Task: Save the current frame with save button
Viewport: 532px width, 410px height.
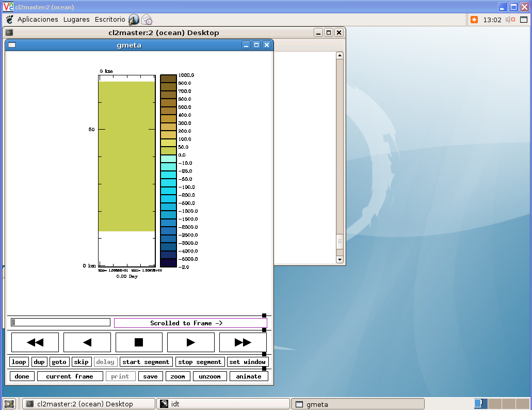Action: [150, 376]
